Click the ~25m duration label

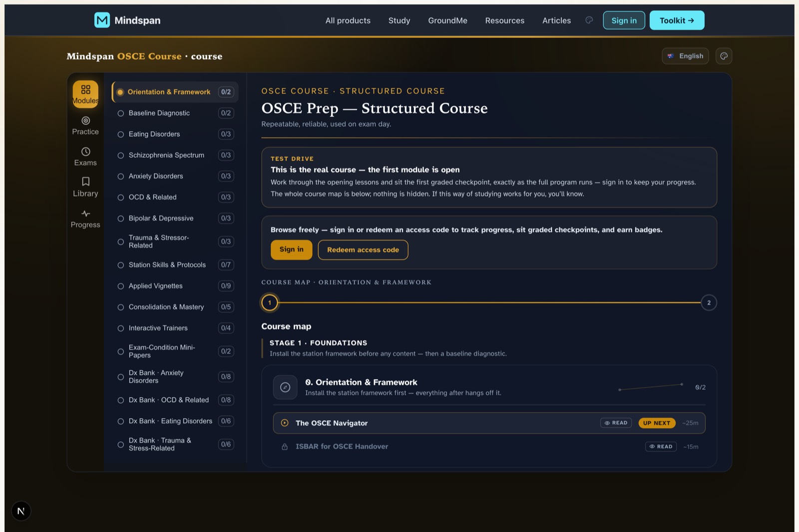tap(690, 423)
